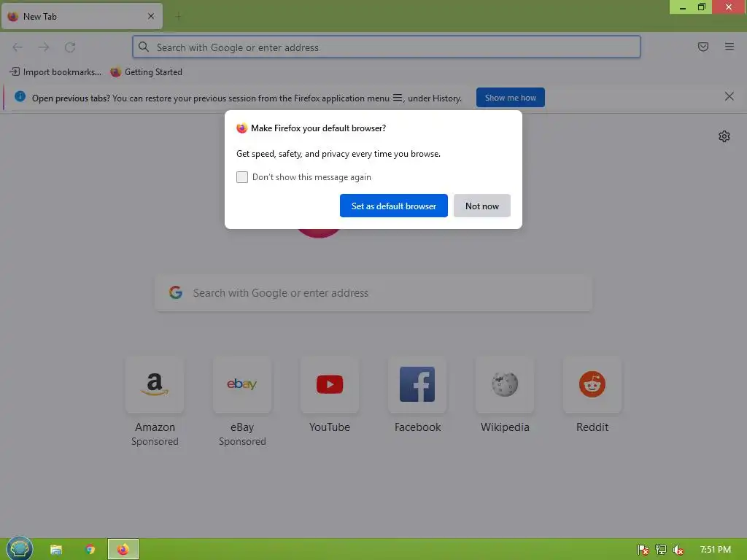Viewport: 747px width, 560px height.
Task: Open Chrome from the taskbar
Action: [90, 550]
